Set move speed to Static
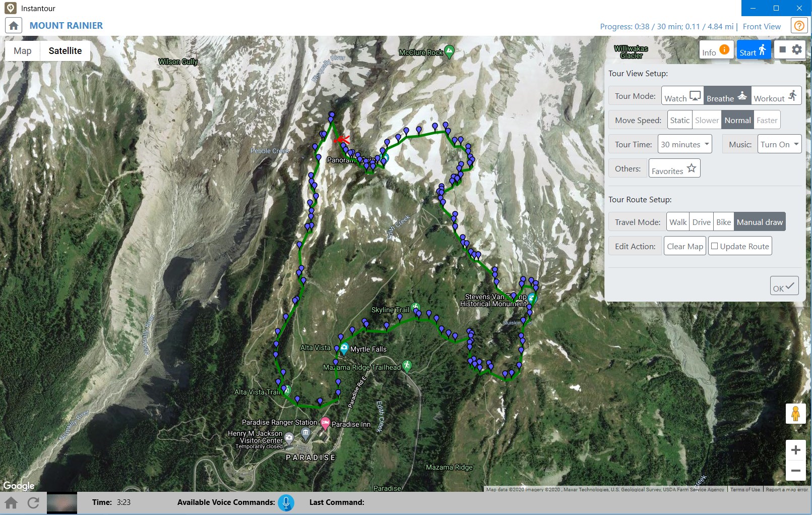The height and width of the screenshot is (515, 812). coord(679,120)
